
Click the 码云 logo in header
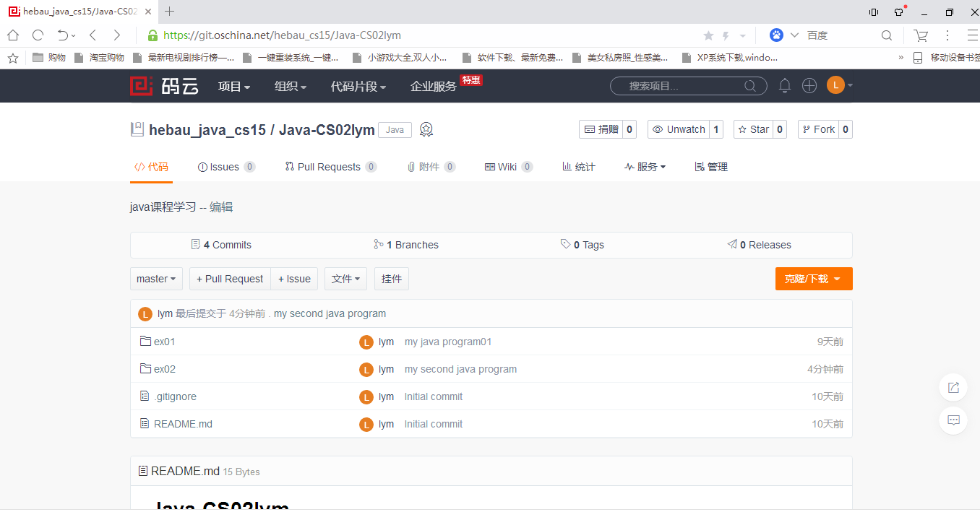tap(164, 86)
